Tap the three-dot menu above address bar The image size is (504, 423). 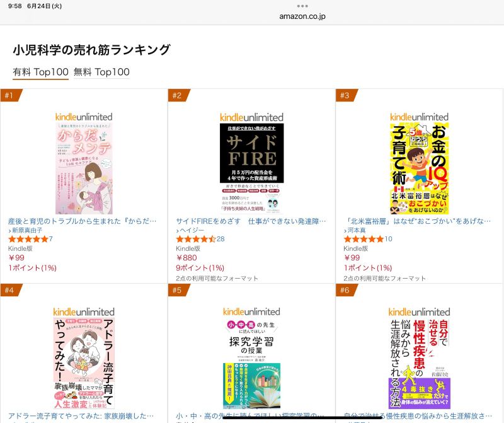click(302, 6)
